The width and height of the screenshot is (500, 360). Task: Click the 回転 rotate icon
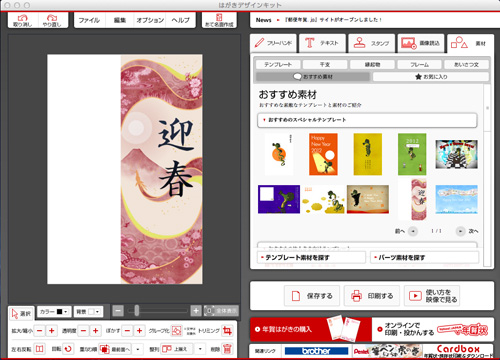(68, 349)
